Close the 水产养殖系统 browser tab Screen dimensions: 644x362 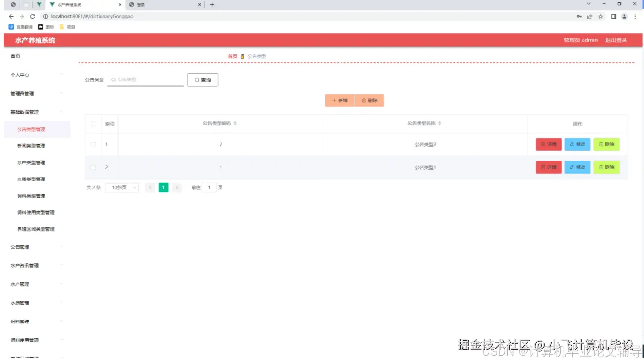[120, 5]
